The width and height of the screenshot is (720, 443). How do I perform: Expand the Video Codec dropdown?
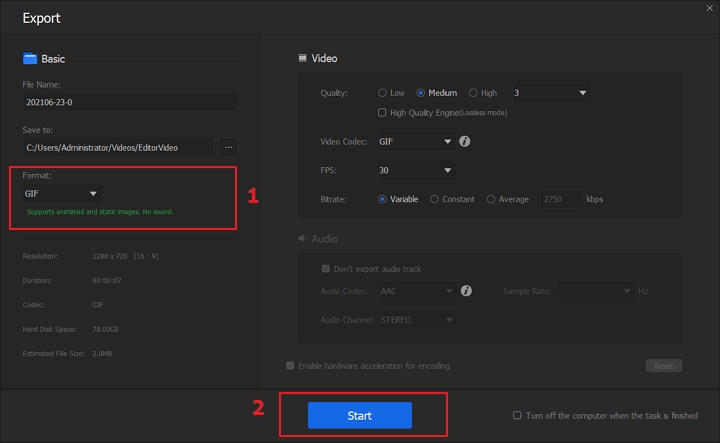click(x=416, y=142)
